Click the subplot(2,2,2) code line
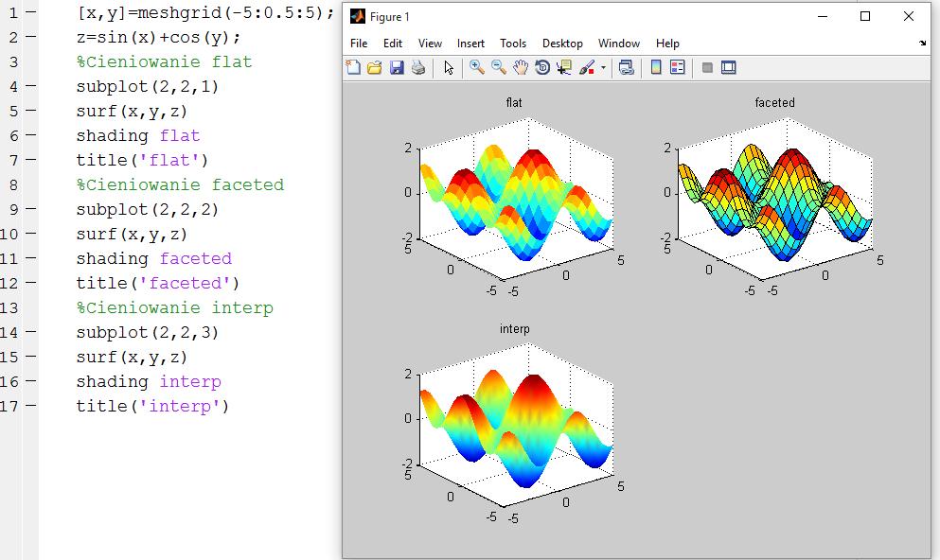 148,209
